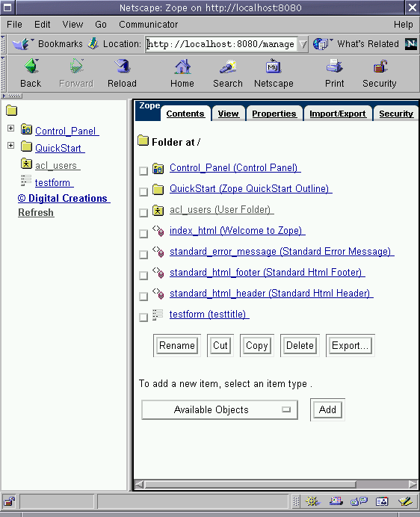Click the Back navigation arrow icon
Viewport: 420px width, 517px height.
coord(31,66)
